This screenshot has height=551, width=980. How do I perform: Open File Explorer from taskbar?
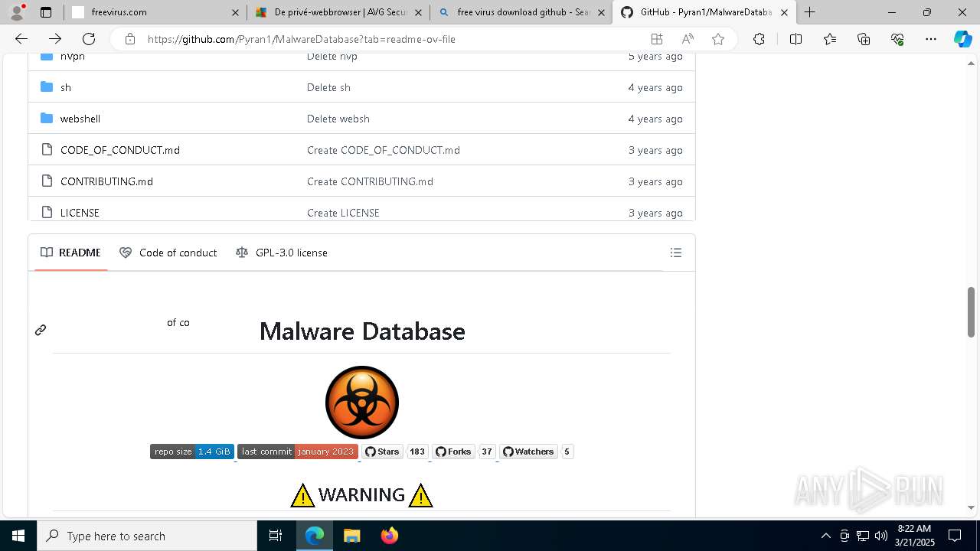pyautogui.click(x=351, y=536)
